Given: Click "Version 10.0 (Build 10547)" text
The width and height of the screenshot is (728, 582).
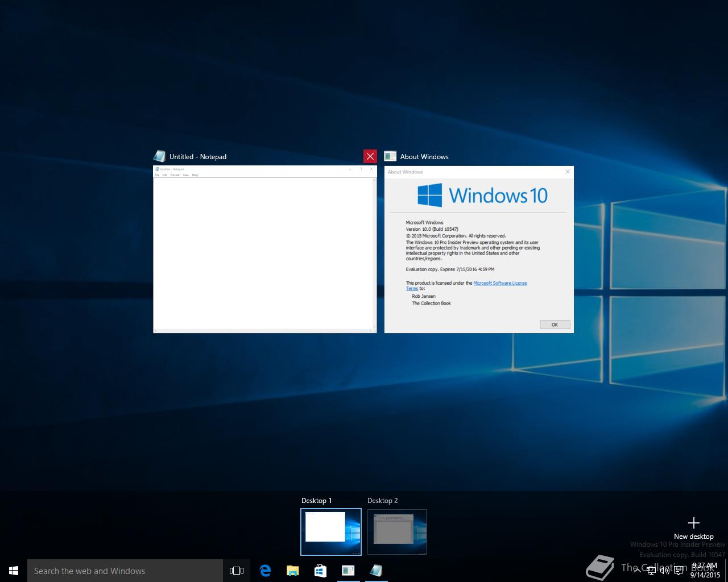Looking at the screenshot, I should (432, 229).
